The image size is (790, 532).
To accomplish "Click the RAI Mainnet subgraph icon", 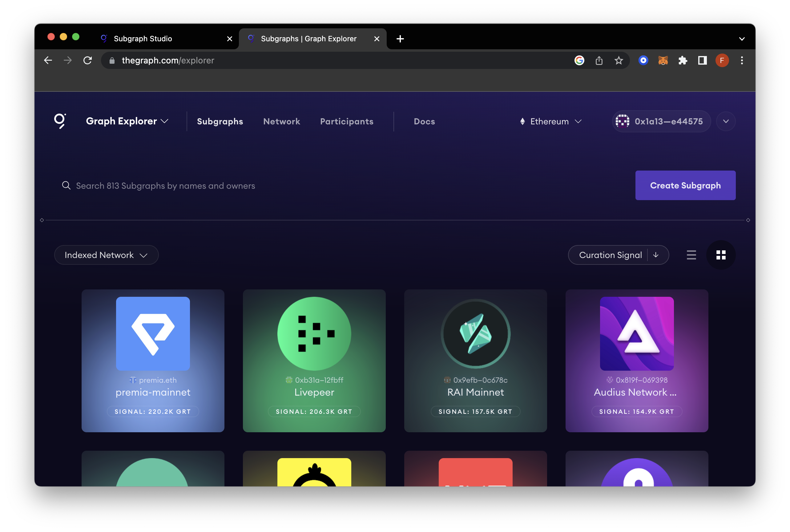I will coord(475,334).
